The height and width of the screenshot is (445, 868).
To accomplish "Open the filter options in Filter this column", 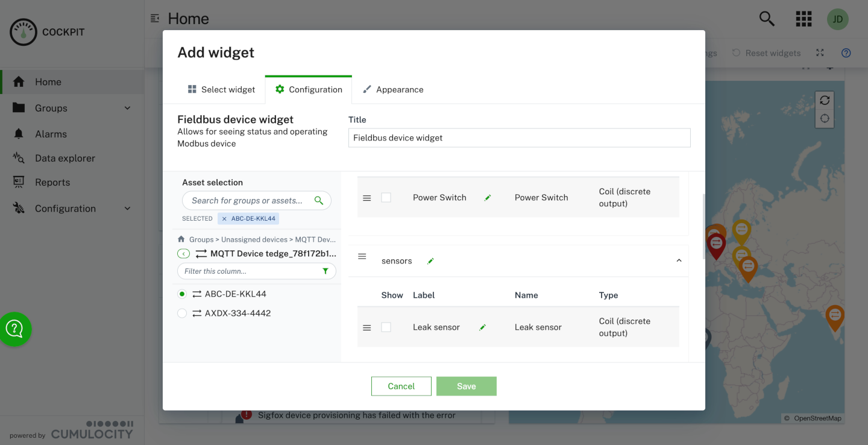I will pyautogui.click(x=326, y=271).
